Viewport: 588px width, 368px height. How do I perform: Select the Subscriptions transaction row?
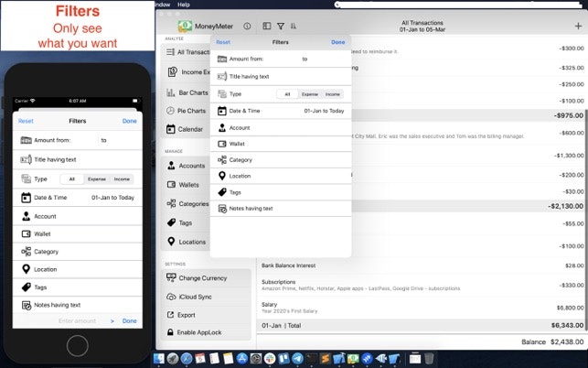coord(422,285)
